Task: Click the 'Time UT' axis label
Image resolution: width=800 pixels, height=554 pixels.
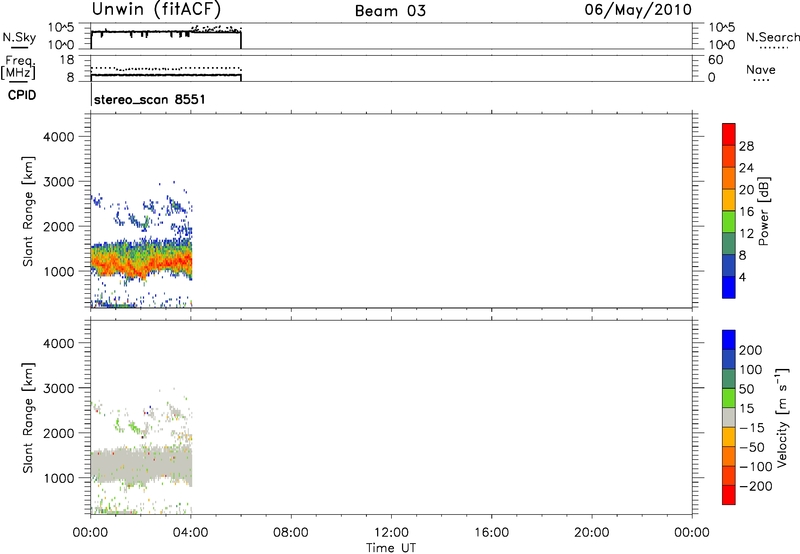Action: click(x=391, y=548)
